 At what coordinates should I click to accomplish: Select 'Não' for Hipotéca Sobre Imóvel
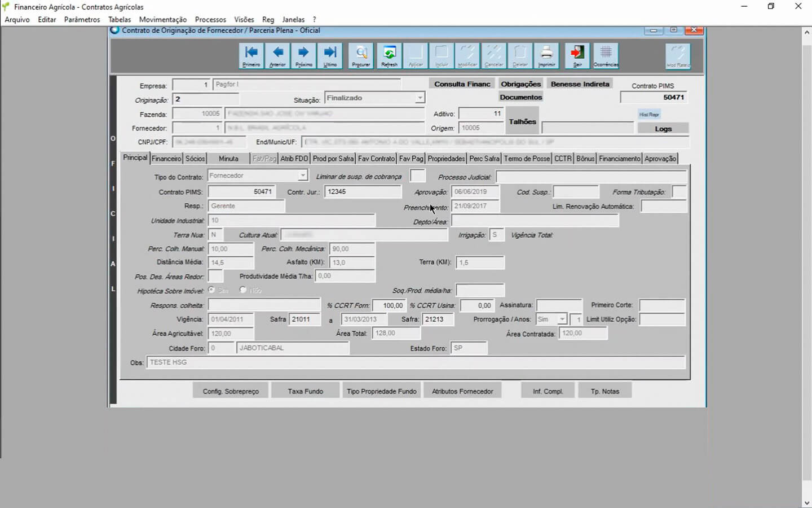point(243,290)
